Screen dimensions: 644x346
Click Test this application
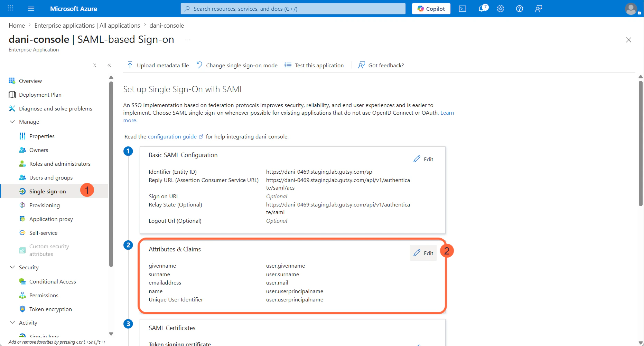(x=314, y=65)
